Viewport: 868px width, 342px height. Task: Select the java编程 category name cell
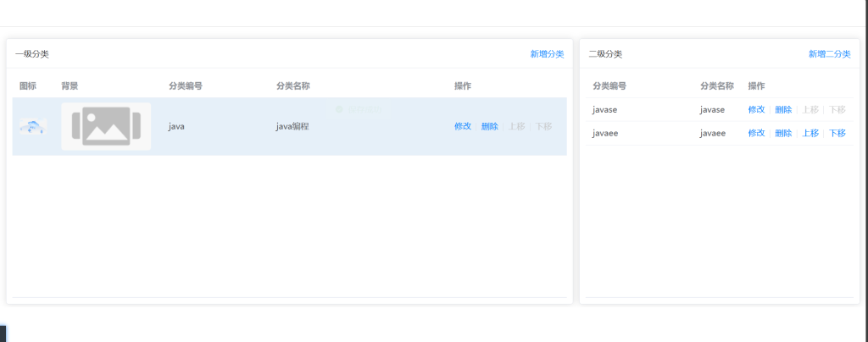click(x=292, y=126)
